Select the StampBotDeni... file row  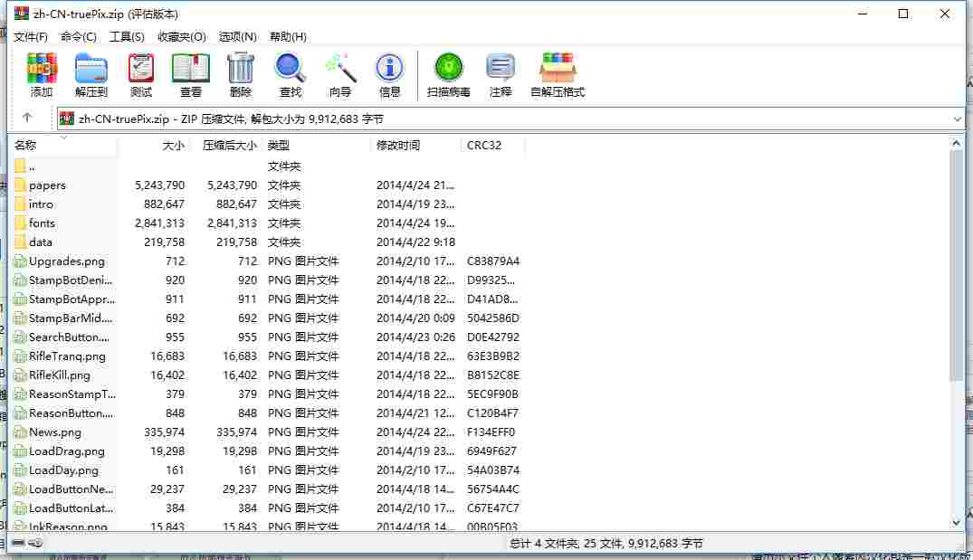point(267,280)
